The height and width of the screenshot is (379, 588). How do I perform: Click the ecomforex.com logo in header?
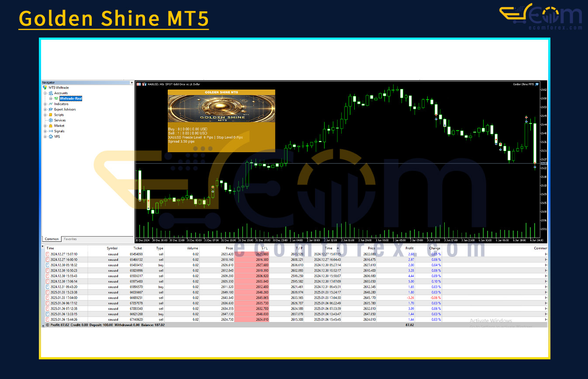[541, 17]
